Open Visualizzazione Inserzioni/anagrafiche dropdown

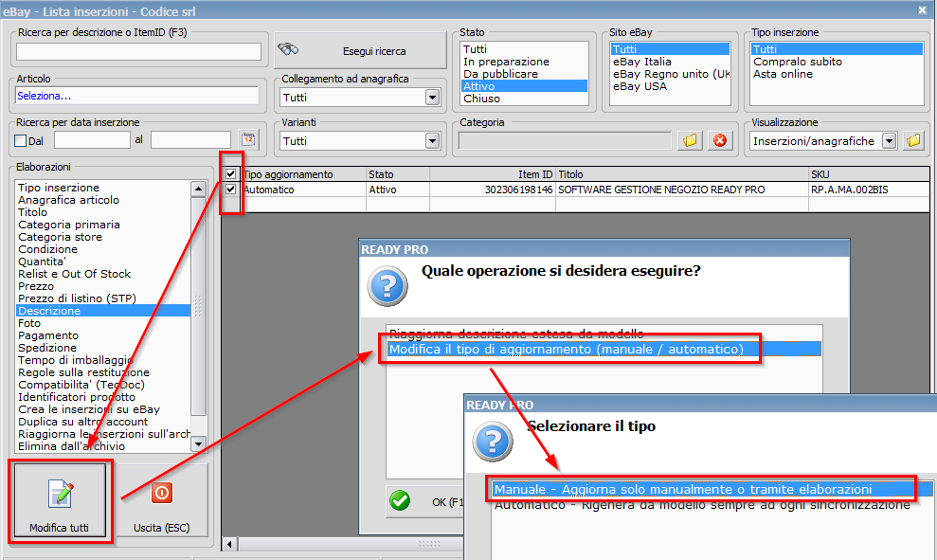(890, 140)
